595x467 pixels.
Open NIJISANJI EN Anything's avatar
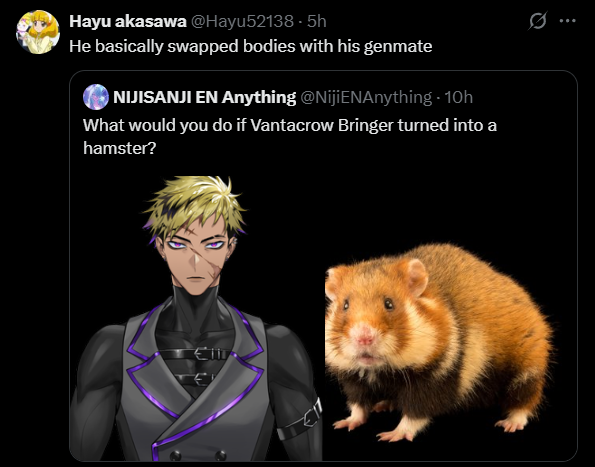pyautogui.click(x=96, y=97)
